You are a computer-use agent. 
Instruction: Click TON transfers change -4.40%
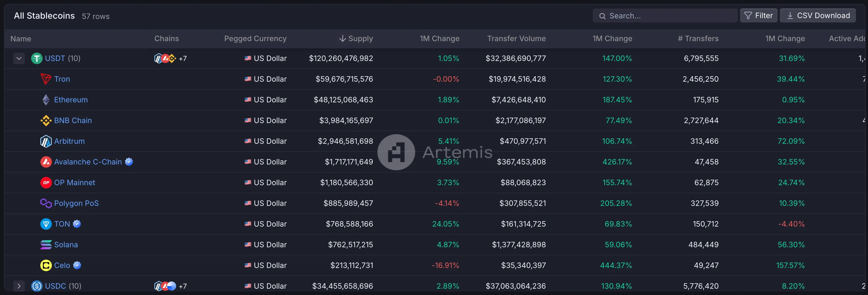tap(791, 224)
